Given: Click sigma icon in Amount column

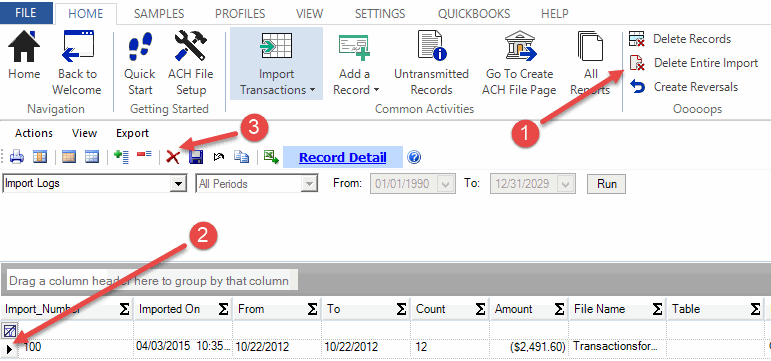Looking at the screenshot, I should [560, 309].
